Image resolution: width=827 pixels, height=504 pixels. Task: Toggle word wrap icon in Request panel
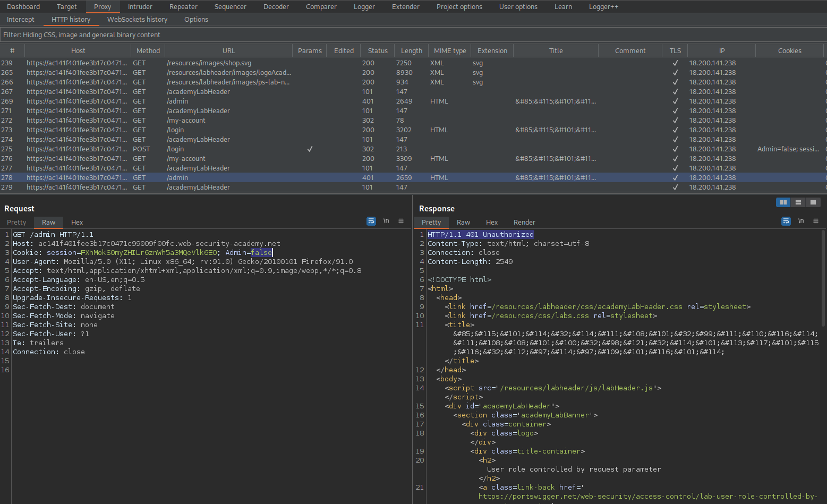(371, 221)
